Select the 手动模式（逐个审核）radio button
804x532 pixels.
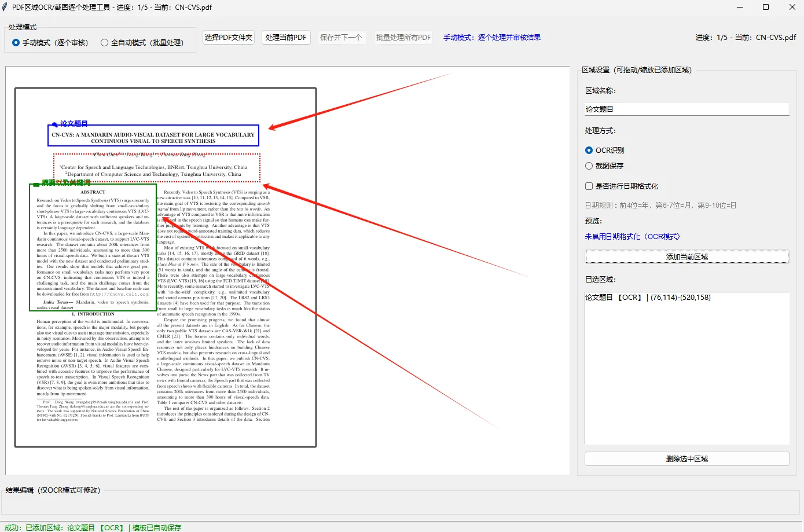pos(16,41)
